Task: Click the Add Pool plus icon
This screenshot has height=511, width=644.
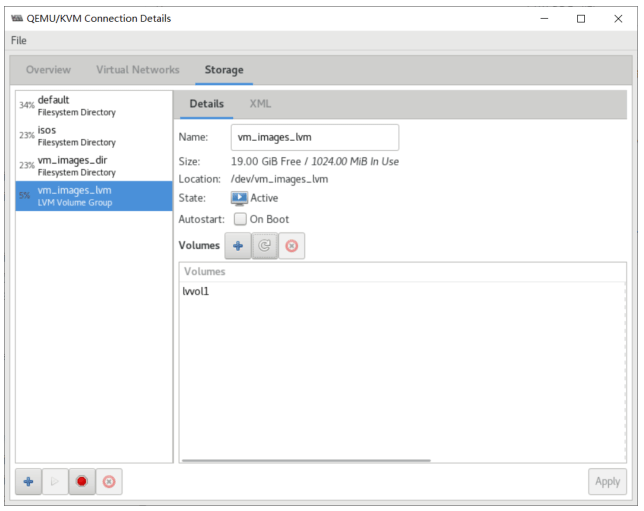Action: point(28,482)
